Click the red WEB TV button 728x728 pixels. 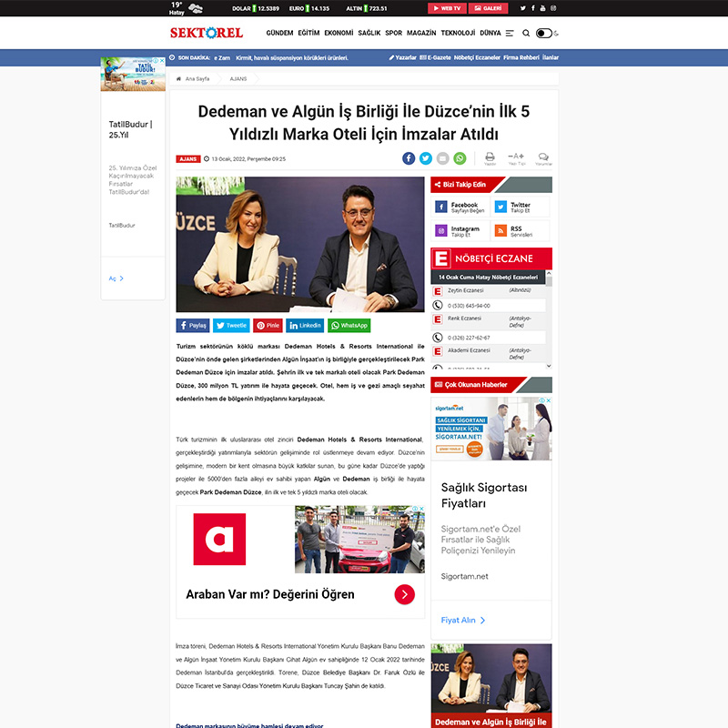448,8
